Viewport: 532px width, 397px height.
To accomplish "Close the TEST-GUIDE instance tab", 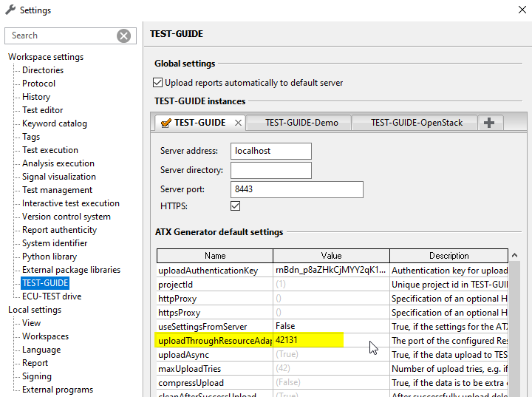I will 238,123.
